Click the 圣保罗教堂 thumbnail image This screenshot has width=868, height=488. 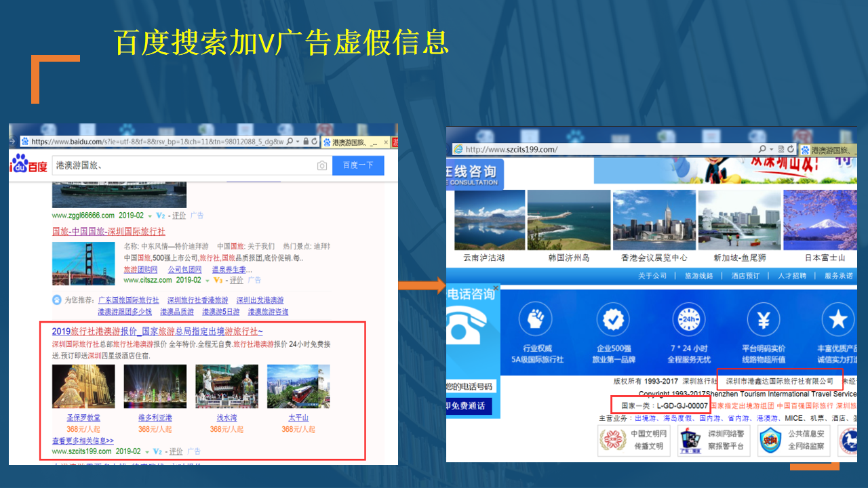click(83, 386)
